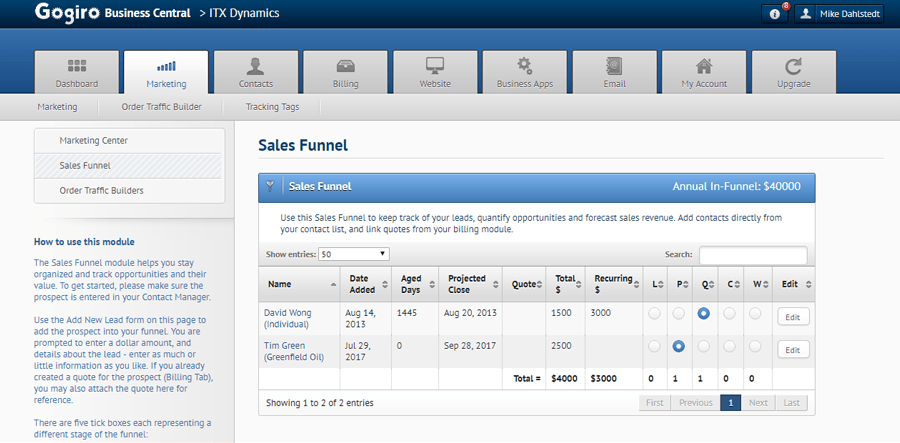Open the info notifications icon
Viewport: 900px width, 443px height.
click(x=775, y=14)
